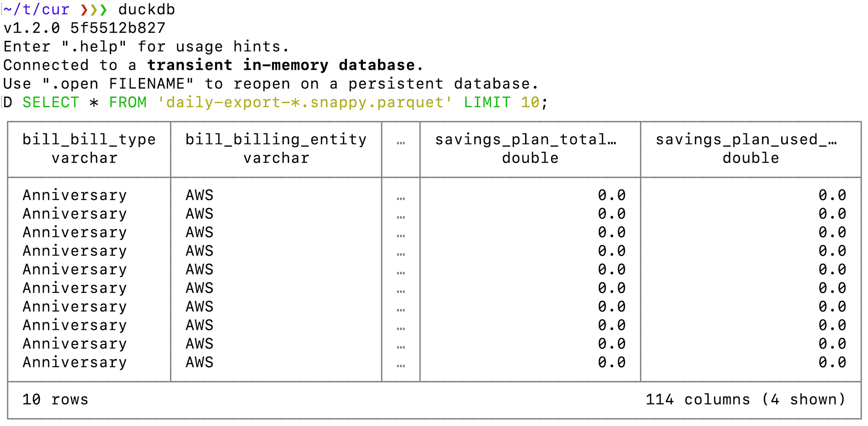The image size is (868, 426).
Task: Click the SELECT keyword in the query
Action: (x=51, y=102)
